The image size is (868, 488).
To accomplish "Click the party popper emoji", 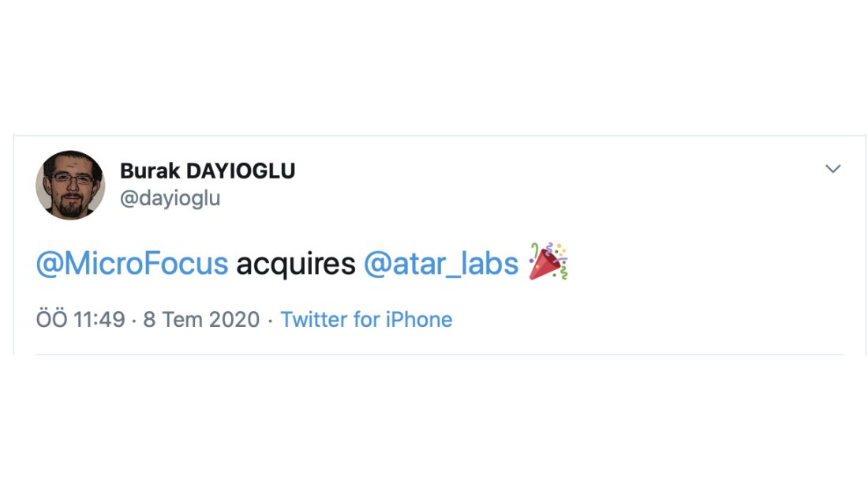I will (x=548, y=262).
